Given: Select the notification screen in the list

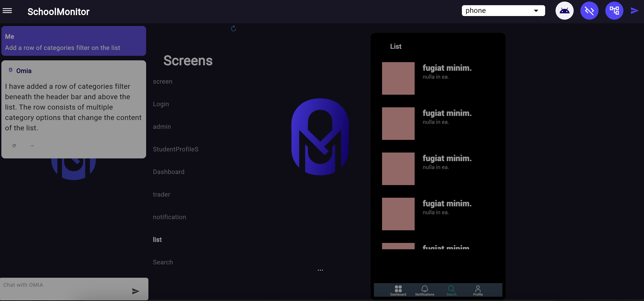Looking at the screenshot, I should [x=169, y=217].
